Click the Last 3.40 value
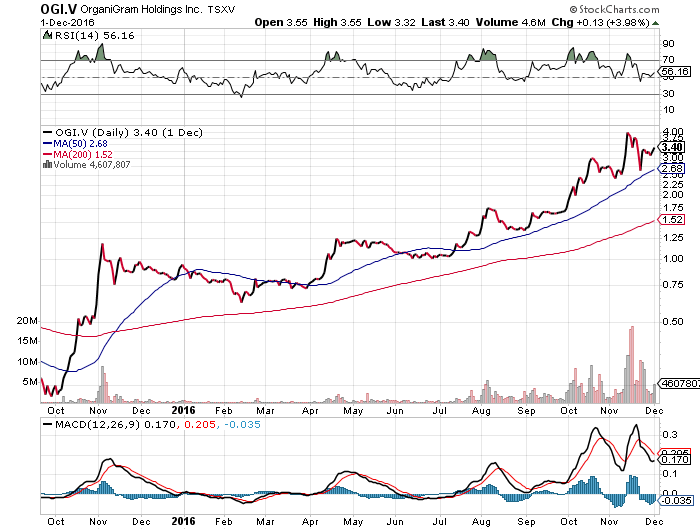Screen dimensions: 700x530 pyautogui.click(x=445, y=22)
